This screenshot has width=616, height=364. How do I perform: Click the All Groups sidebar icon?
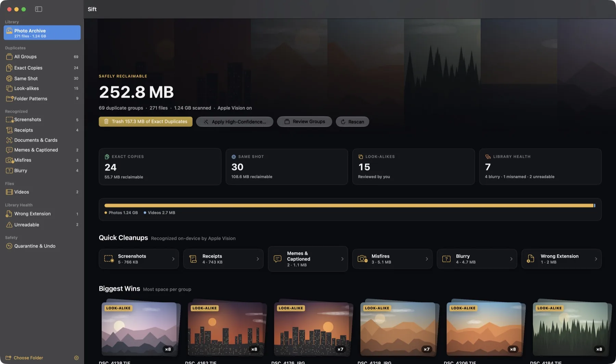(x=9, y=57)
